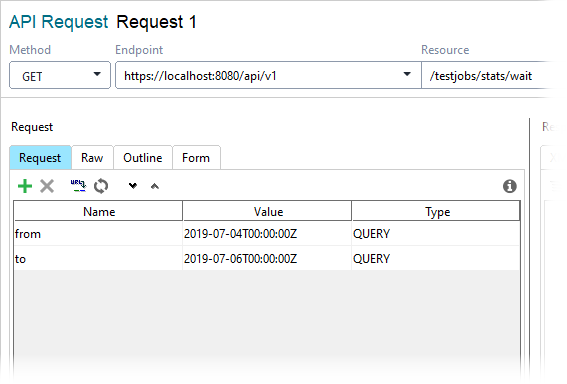Switch to the Form tab
The width and height of the screenshot is (567, 384).
[196, 158]
